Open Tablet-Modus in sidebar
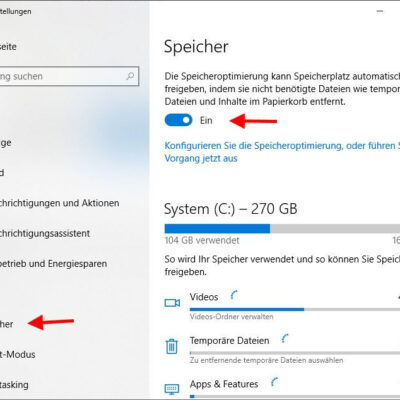Screen dimensions: 400x400 17,354
